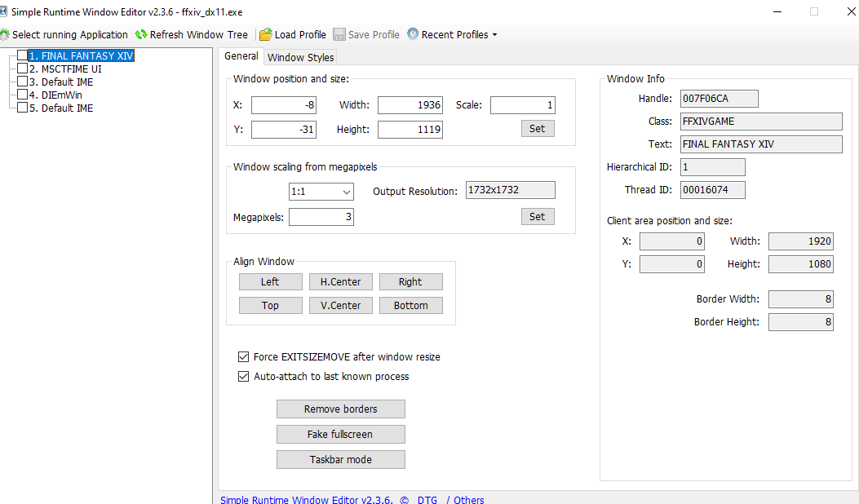Select the General tab

pos(241,56)
